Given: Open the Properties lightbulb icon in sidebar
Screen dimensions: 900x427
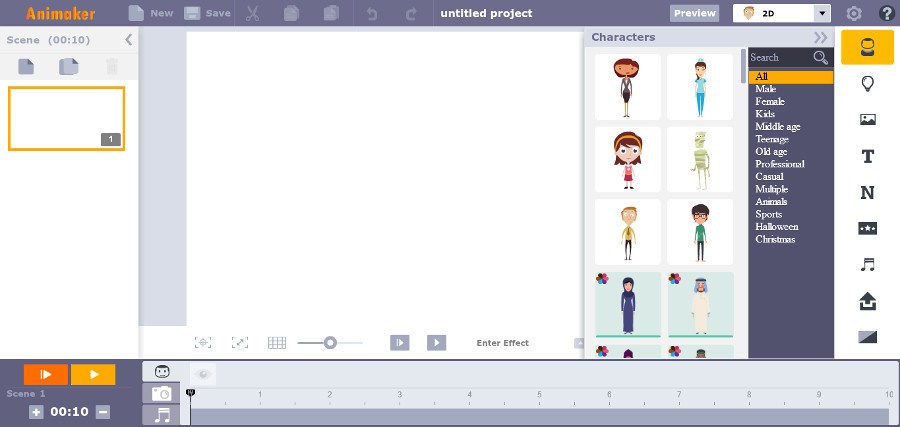Looking at the screenshot, I should click(x=867, y=84).
